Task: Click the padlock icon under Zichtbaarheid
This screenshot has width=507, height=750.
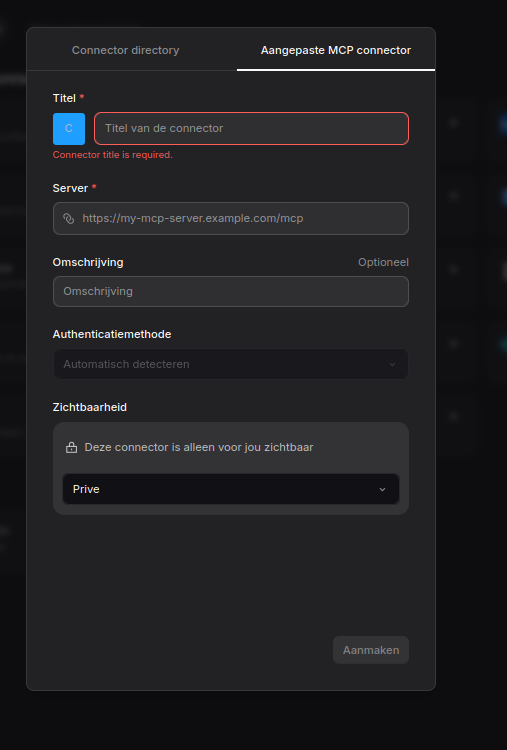Action: [x=71, y=448]
